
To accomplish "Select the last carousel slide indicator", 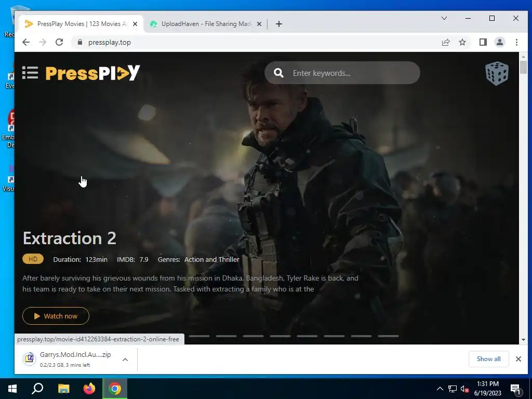I will point(388,336).
